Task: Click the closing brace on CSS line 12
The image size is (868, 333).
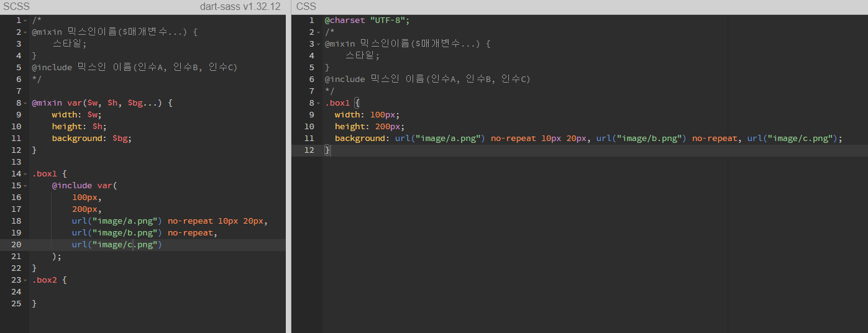Action: pyautogui.click(x=327, y=150)
